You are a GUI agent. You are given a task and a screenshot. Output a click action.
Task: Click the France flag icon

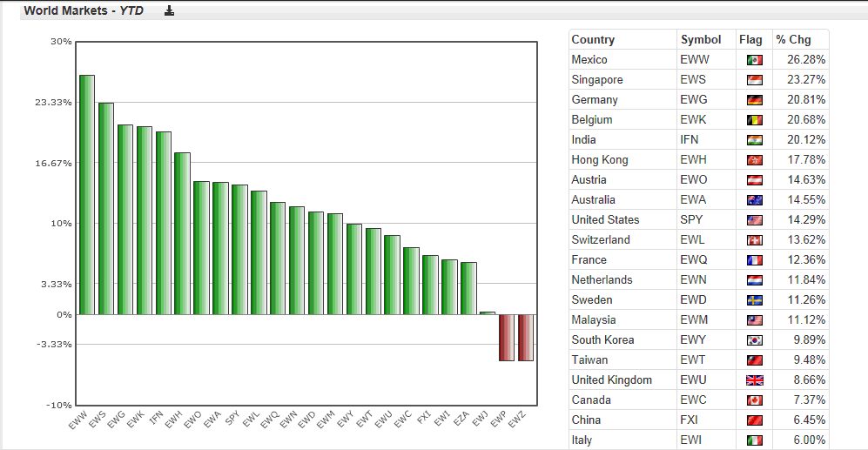(x=755, y=259)
